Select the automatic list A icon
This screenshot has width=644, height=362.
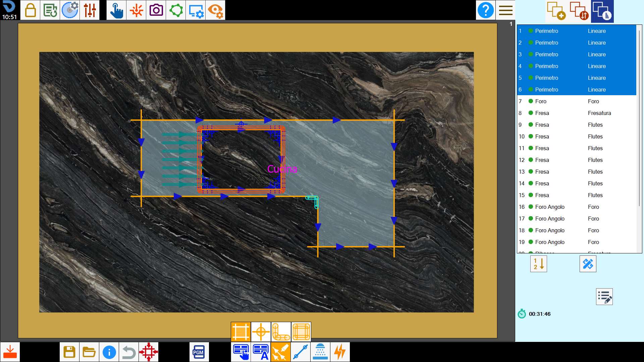tap(261, 352)
